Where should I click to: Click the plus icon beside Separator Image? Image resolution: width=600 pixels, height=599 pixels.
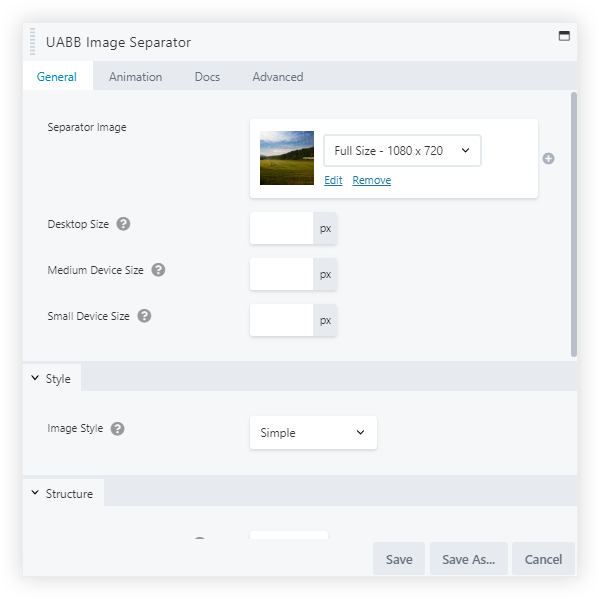pyautogui.click(x=548, y=158)
